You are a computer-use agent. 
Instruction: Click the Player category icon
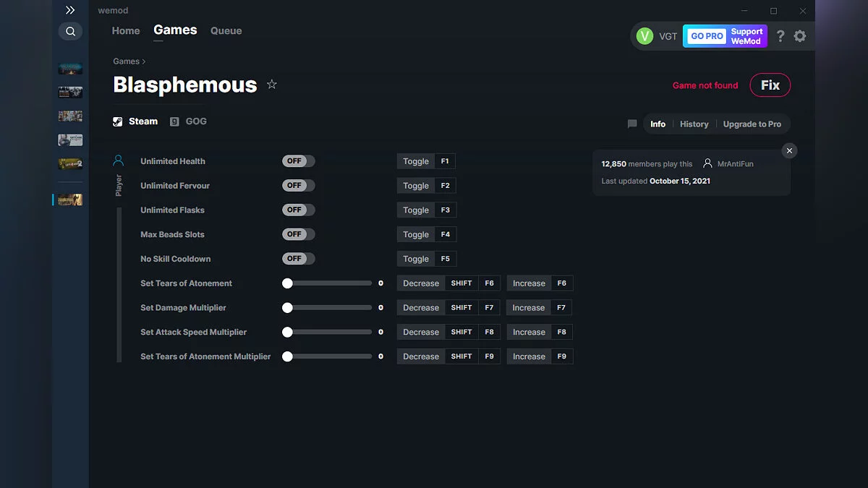pyautogui.click(x=119, y=160)
